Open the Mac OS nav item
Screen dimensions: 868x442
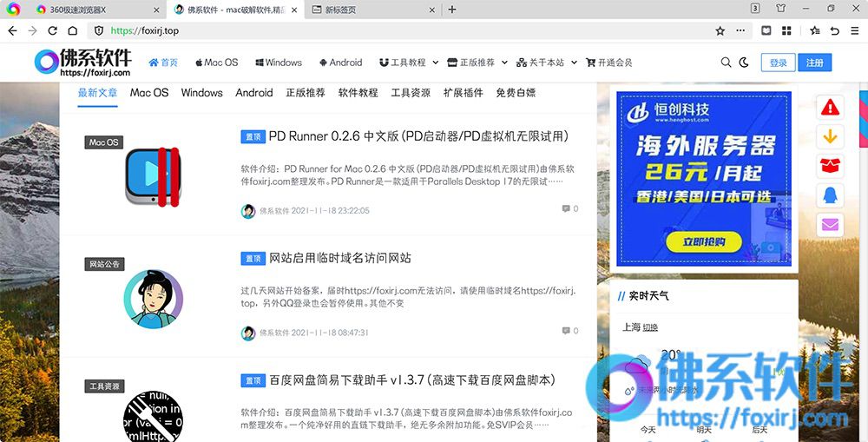point(216,63)
